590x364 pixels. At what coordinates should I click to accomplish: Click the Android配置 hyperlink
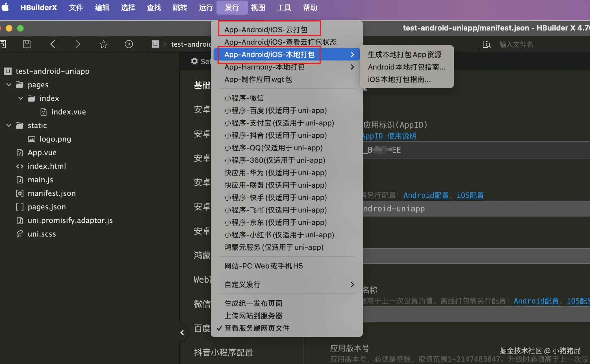[x=426, y=195]
